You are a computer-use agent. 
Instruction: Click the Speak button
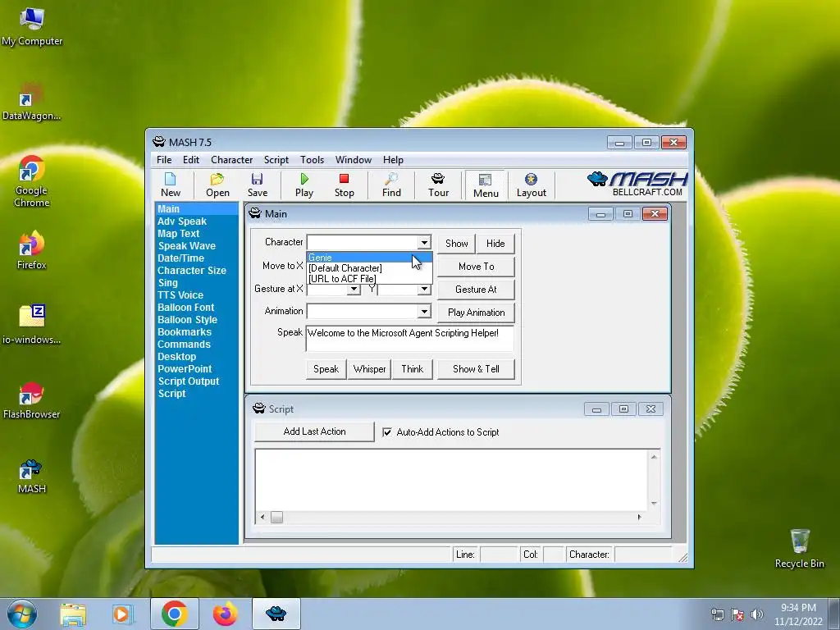pyautogui.click(x=326, y=369)
